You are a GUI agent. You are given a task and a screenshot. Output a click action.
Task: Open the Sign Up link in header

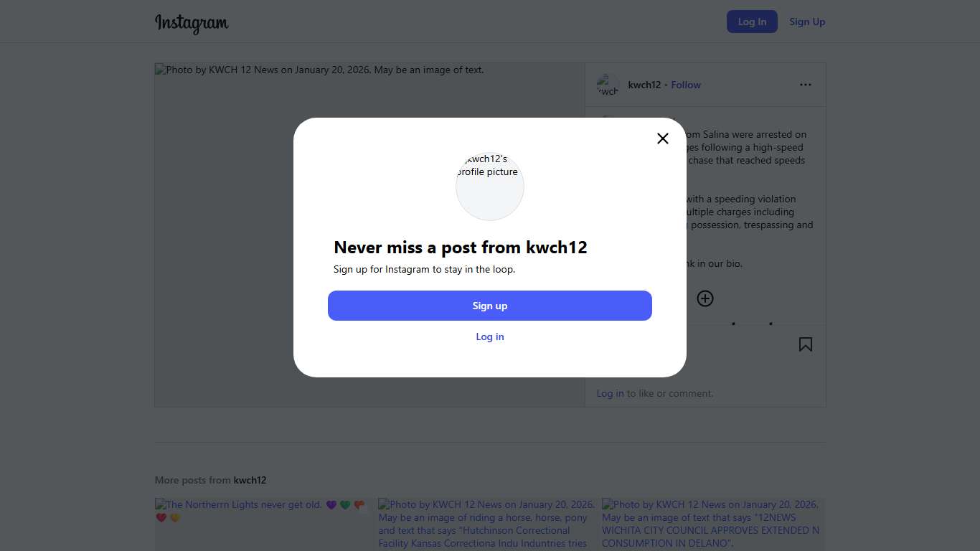coord(807,22)
